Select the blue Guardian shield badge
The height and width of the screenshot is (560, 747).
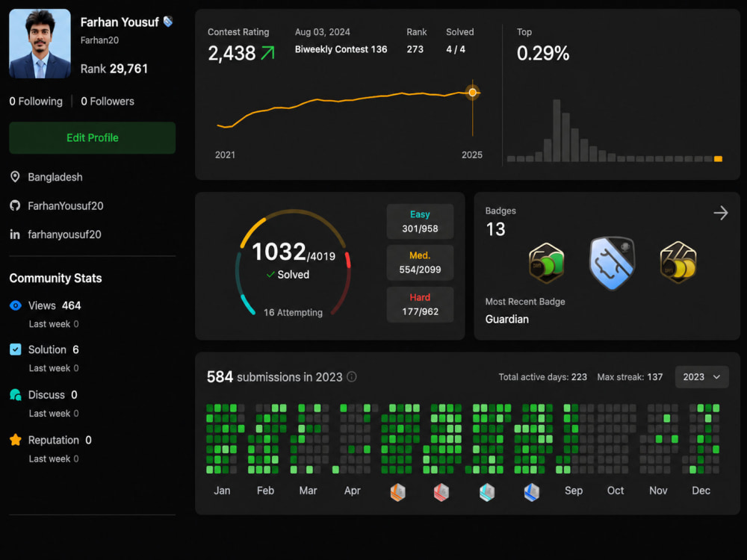point(613,263)
